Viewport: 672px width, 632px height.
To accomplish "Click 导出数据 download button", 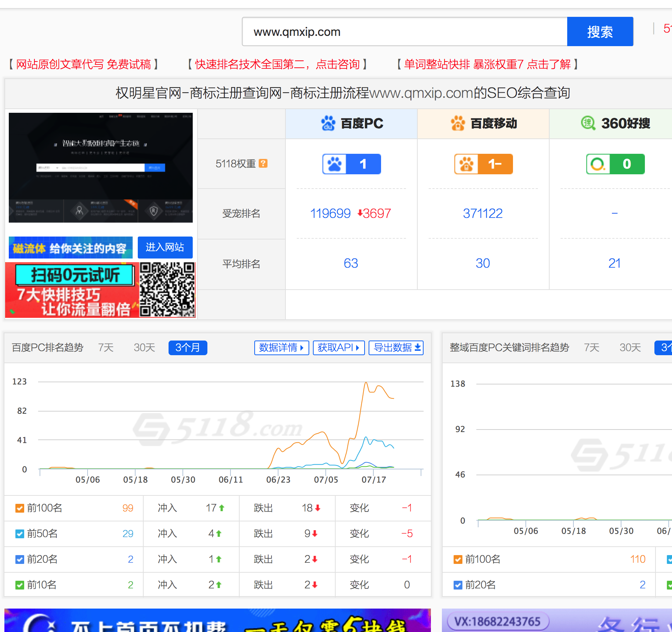I will tap(396, 347).
